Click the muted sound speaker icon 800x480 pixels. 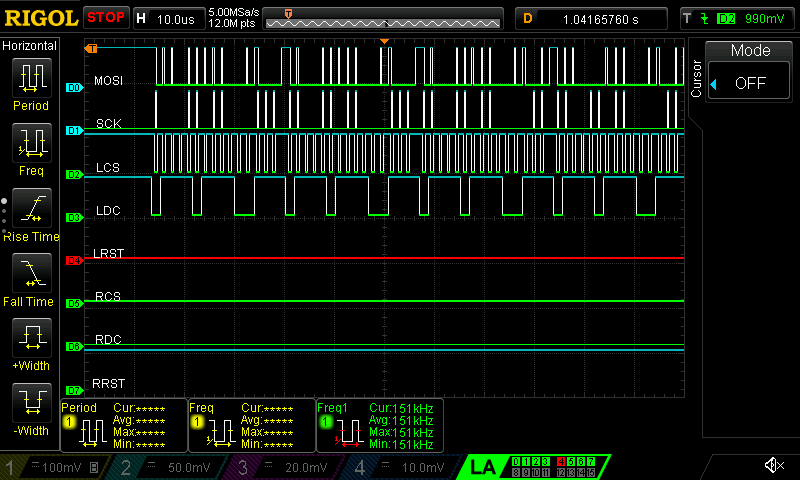774,465
